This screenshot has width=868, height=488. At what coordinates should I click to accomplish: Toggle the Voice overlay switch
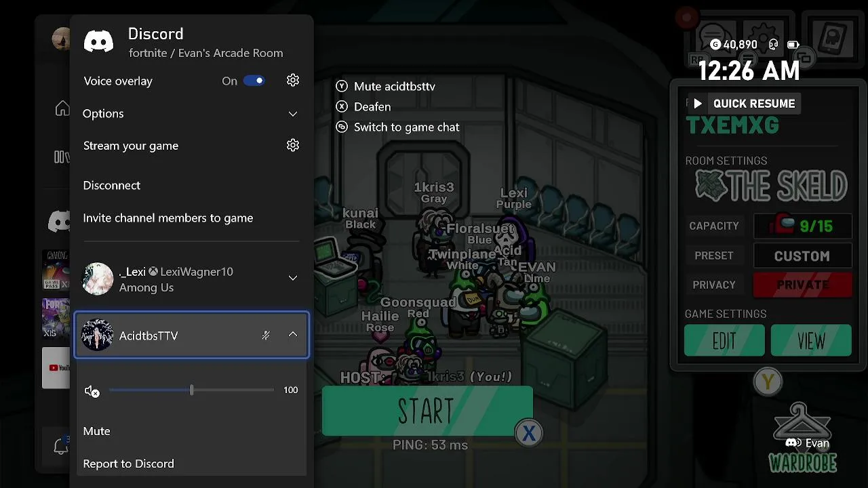(x=254, y=81)
